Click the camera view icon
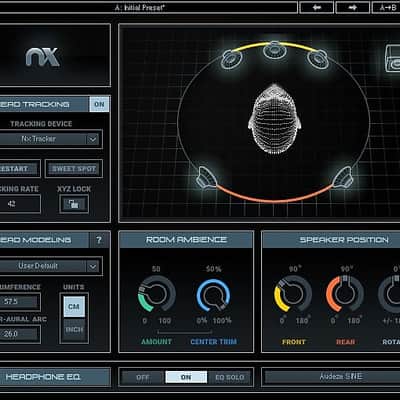 [393, 59]
